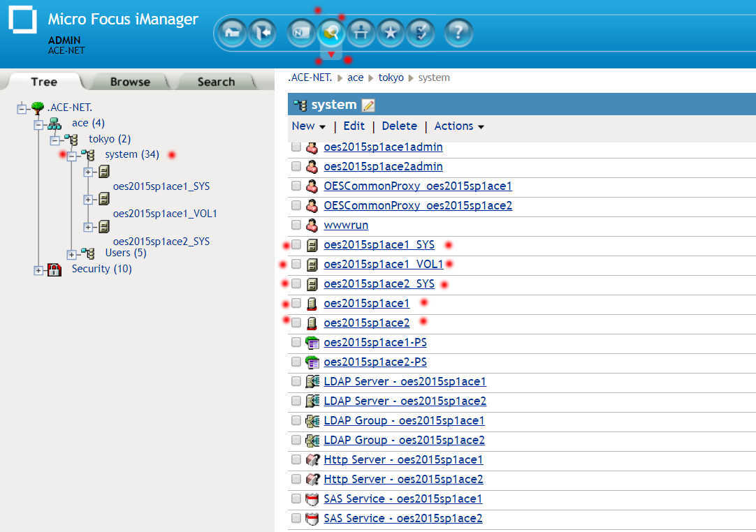Click the Edit menu action
The height and width of the screenshot is (532, 756).
click(354, 126)
